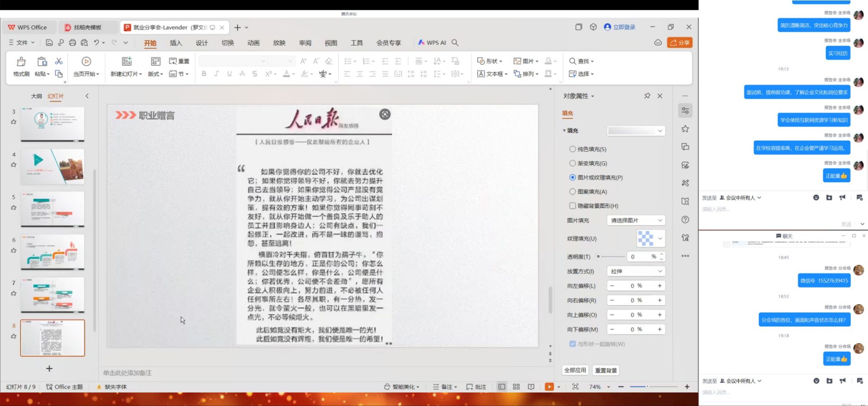The height and width of the screenshot is (406, 868).
Task: Close the Object Properties (对象属性) panel
Action: click(x=660, y=96)
